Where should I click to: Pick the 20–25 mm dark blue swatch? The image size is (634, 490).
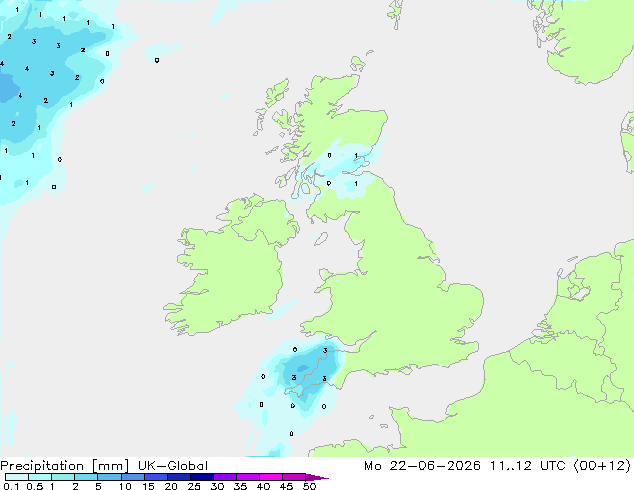coord(178,477)
